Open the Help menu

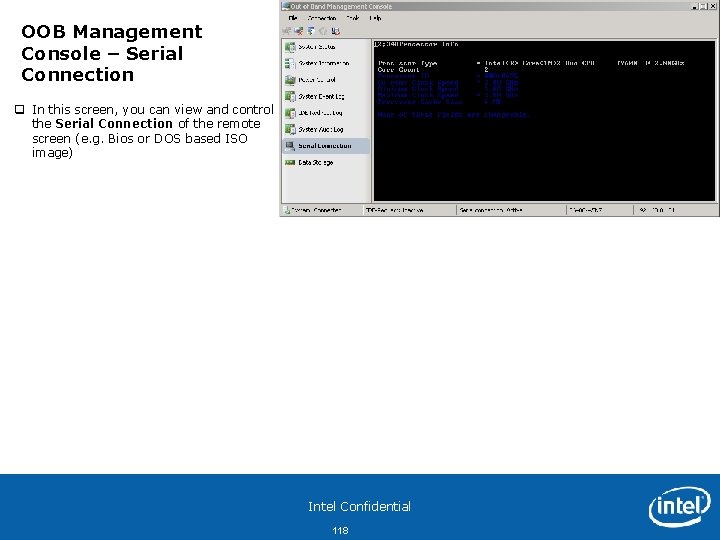pyautogui.click(x=375, y=18)
